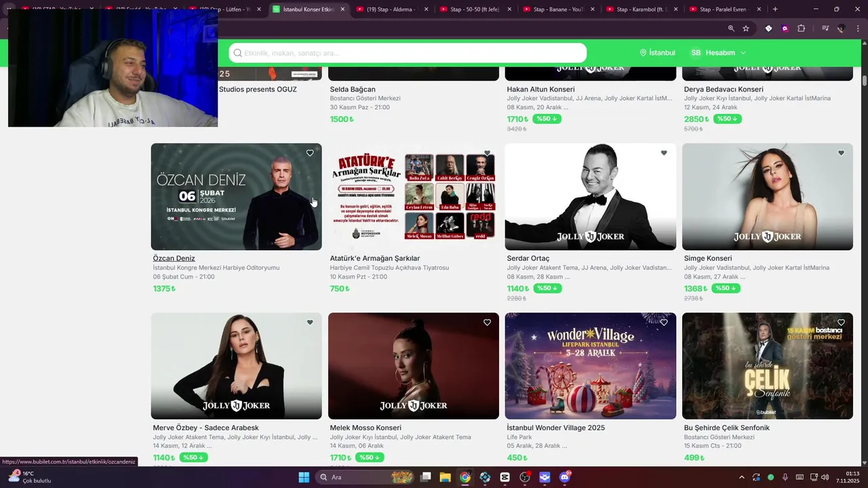
Task: Close the İstanbul Konser Etkinlikleri tab
Action: [342, 9]
